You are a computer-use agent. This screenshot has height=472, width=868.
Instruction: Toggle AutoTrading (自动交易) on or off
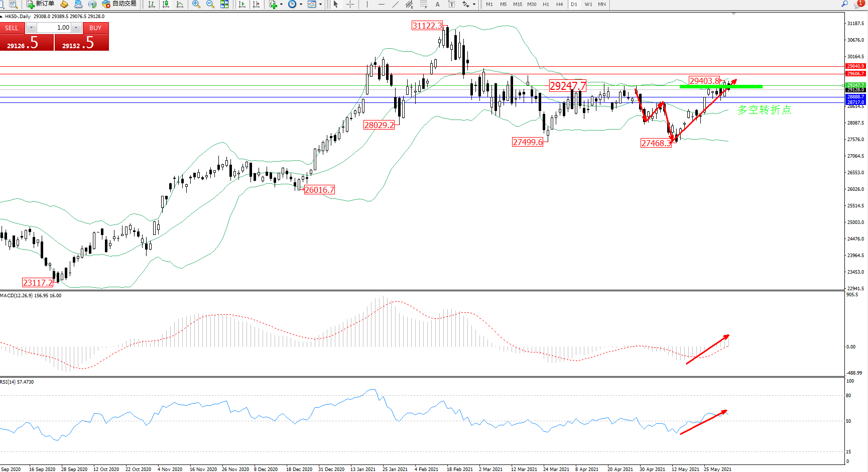[x=119, y=4]
